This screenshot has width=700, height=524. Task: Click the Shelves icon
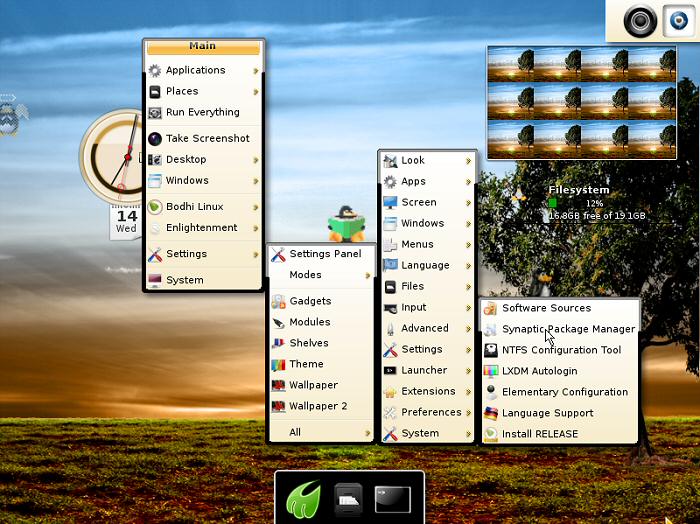[278, 343]
